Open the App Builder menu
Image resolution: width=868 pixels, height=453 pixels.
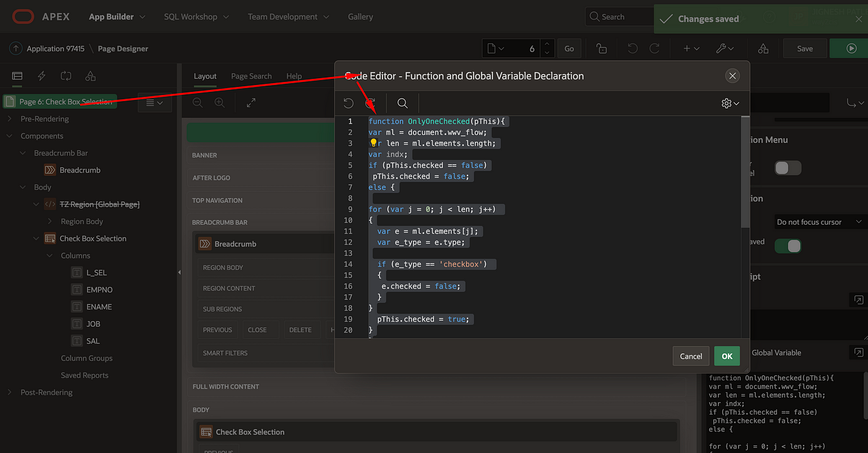[117, 17]
